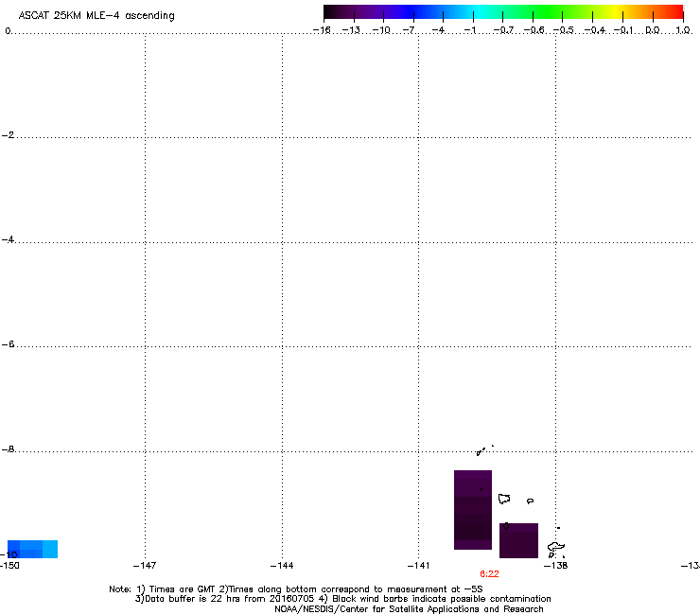Click the color bar label -0.6
The width and height of the screenshot is (700, 615).
[x=534, y=30]
